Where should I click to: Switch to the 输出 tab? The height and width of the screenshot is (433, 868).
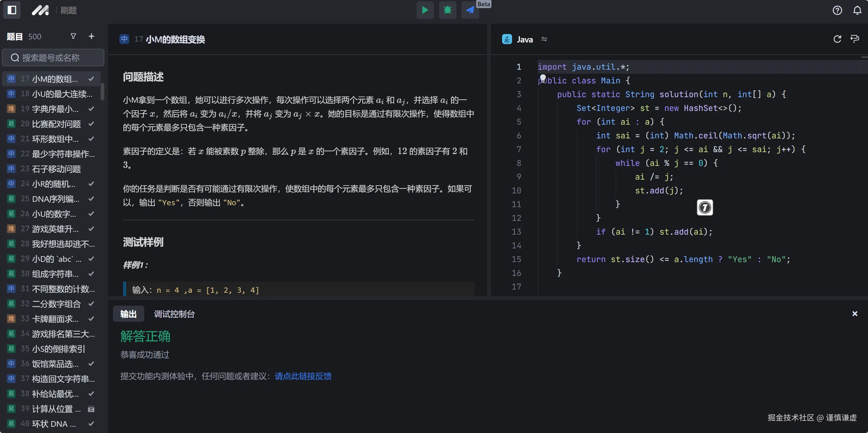[x=128, y=314]
